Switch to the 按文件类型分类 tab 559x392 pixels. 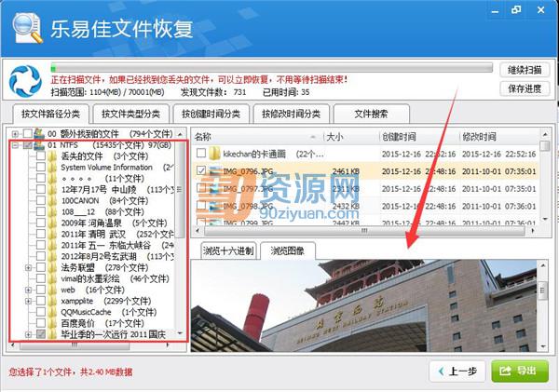click(130, 114)
